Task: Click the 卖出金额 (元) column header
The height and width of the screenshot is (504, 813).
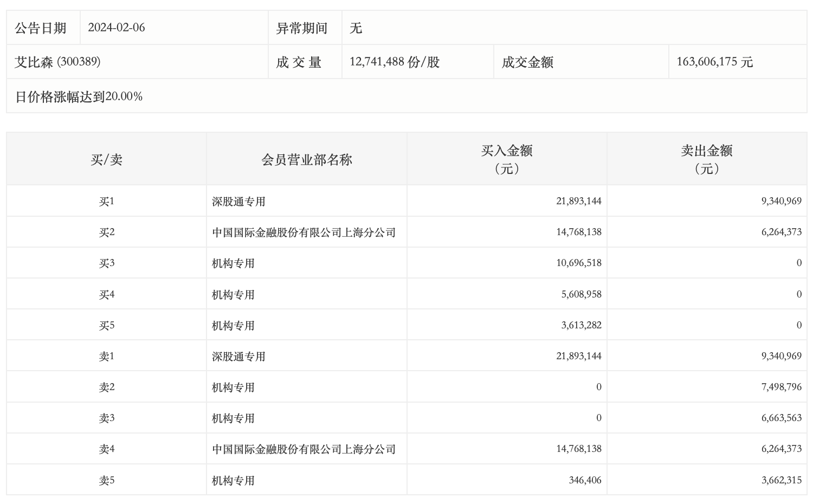Action: [707, 159]
